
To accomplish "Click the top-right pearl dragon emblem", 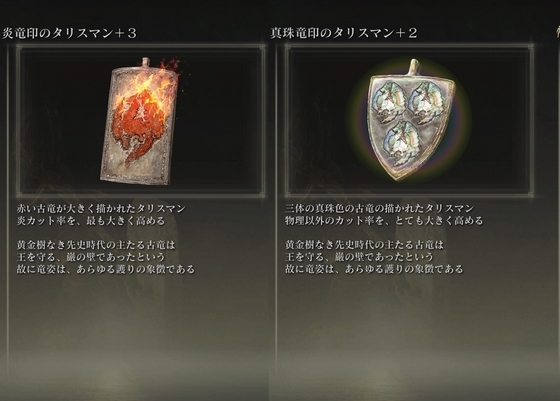I will coord(425,102).
